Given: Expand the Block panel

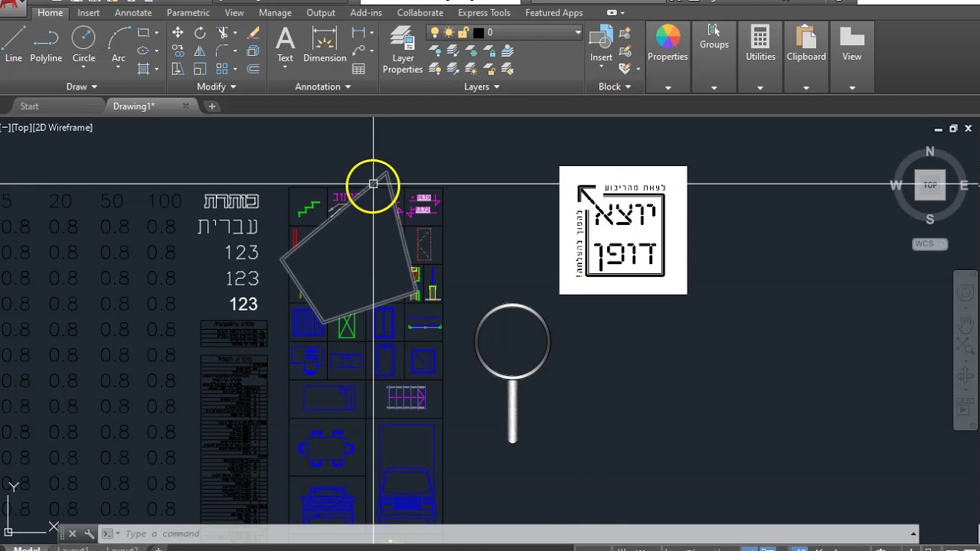Looking at the screenshot, I should [615, 86].
